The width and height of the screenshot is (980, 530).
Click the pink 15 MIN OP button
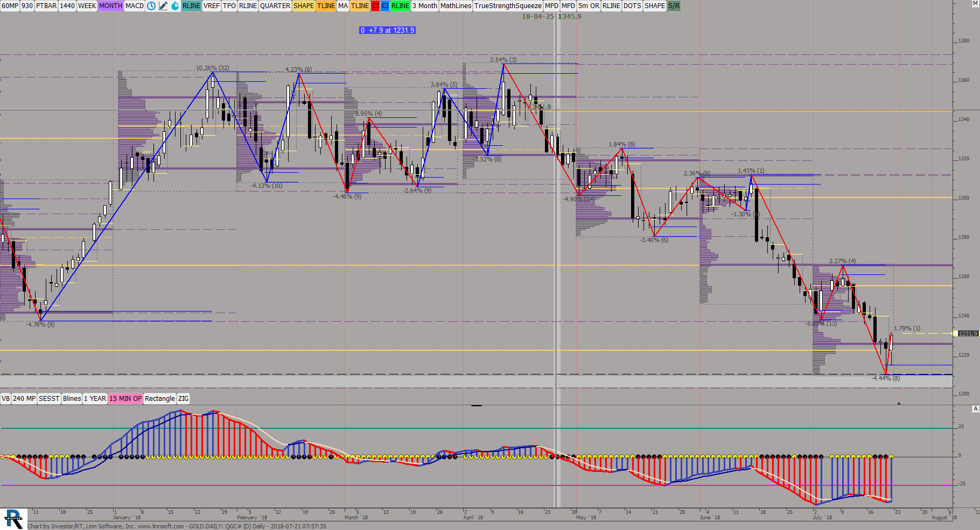click(125, 399)
